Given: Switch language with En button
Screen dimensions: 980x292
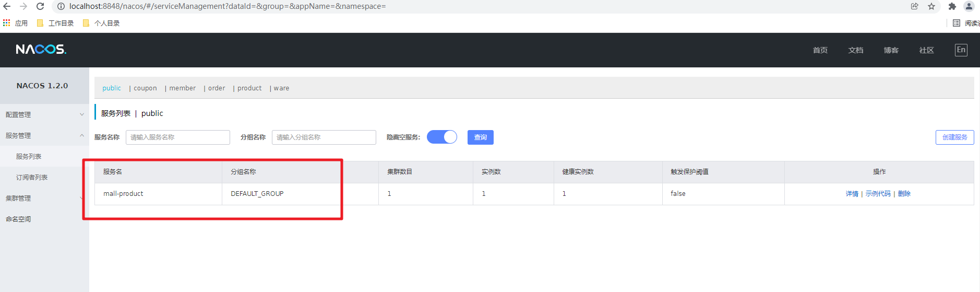Looking at the screenshot, I should pos(961,50).
